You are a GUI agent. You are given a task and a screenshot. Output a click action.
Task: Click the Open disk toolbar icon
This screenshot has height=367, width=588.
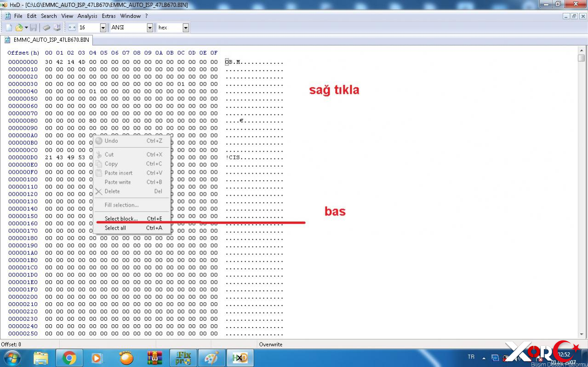tap(57, 28)
